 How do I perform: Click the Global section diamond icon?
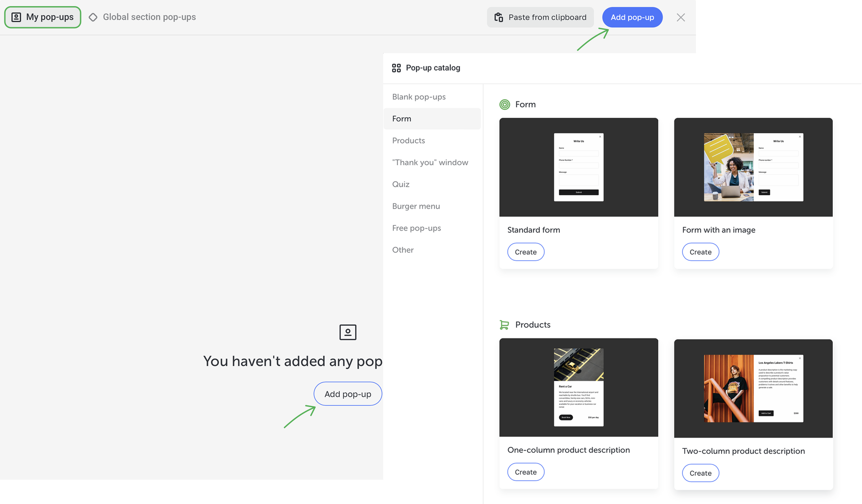(93, 17)
